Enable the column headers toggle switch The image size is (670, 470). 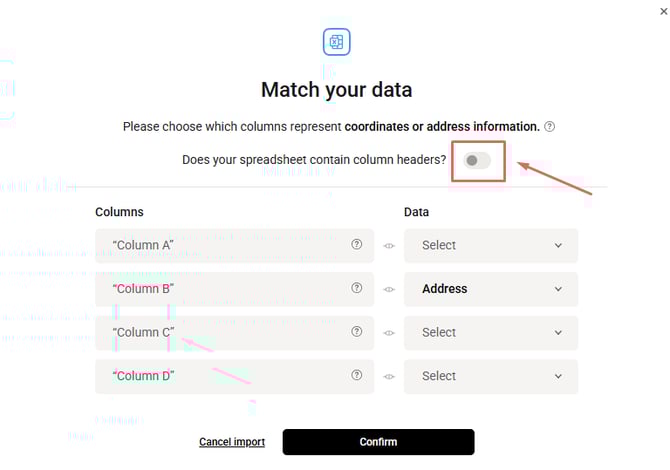[x=478, y=160]
